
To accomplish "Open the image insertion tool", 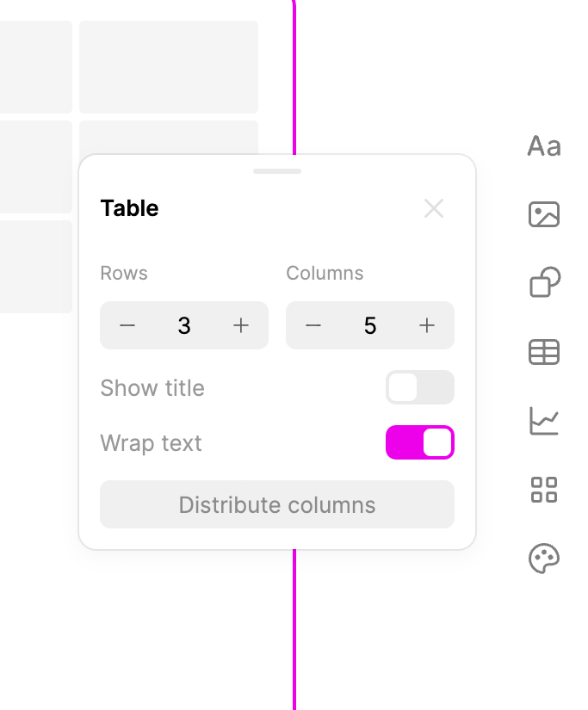I will 543,215.
